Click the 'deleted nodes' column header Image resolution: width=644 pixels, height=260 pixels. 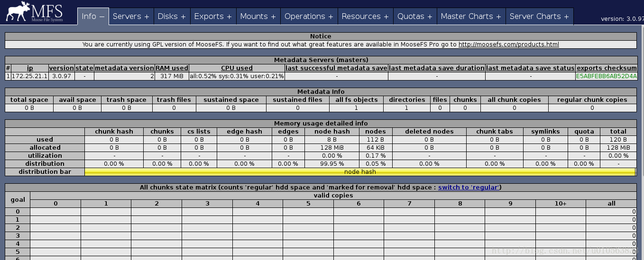click(429, 132)
